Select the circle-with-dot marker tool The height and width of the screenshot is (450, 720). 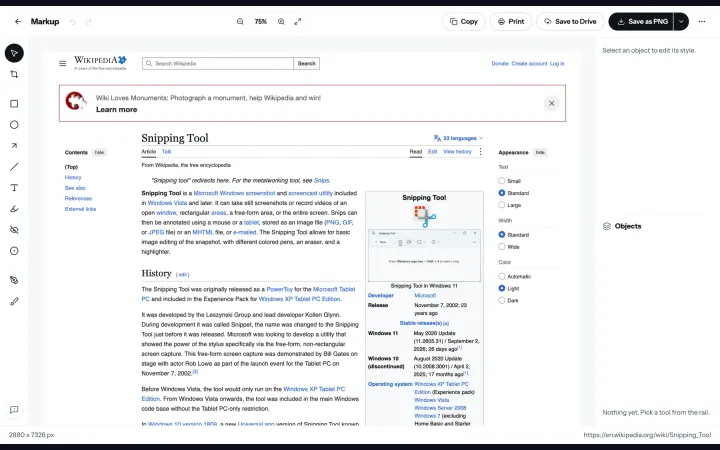(14, 251)
